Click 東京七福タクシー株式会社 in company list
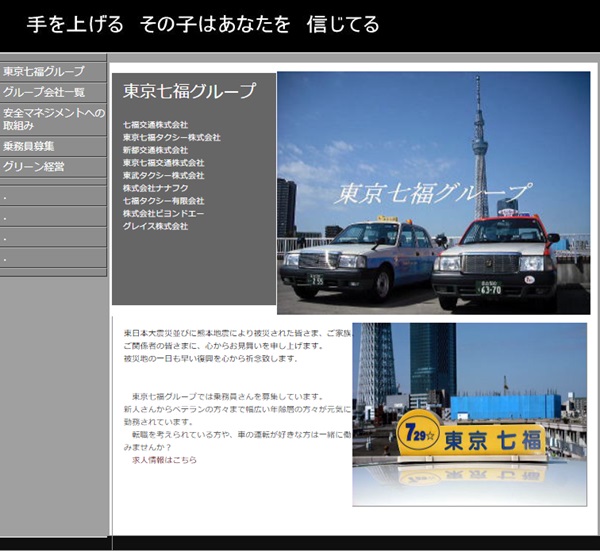Image resolution: width=600 pixels, height=551 pixels. click(171, 137)
